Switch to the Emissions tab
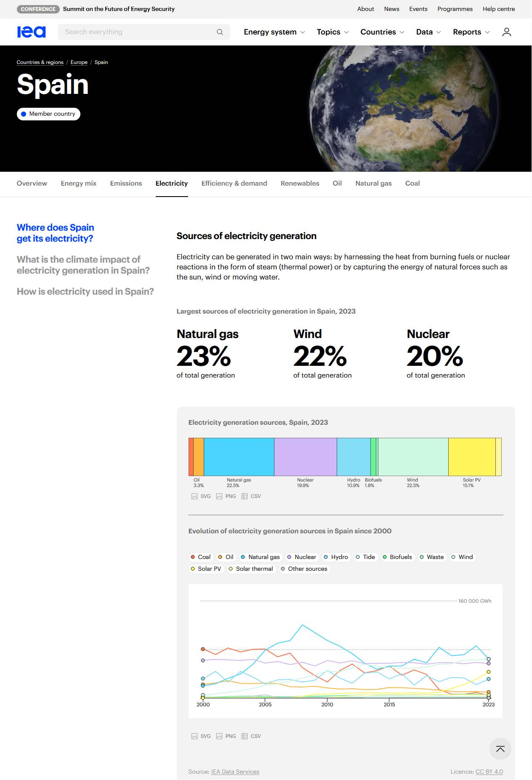The height and width of the screenshot is (780, 532). 126,184
